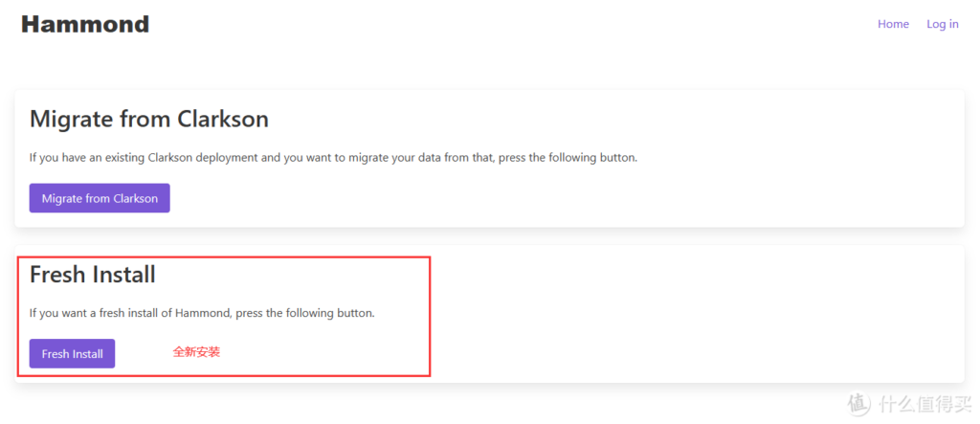Click the red 全新安装 annotation label
The height and width of the screenshot is (424, 980).
(196, 352)
